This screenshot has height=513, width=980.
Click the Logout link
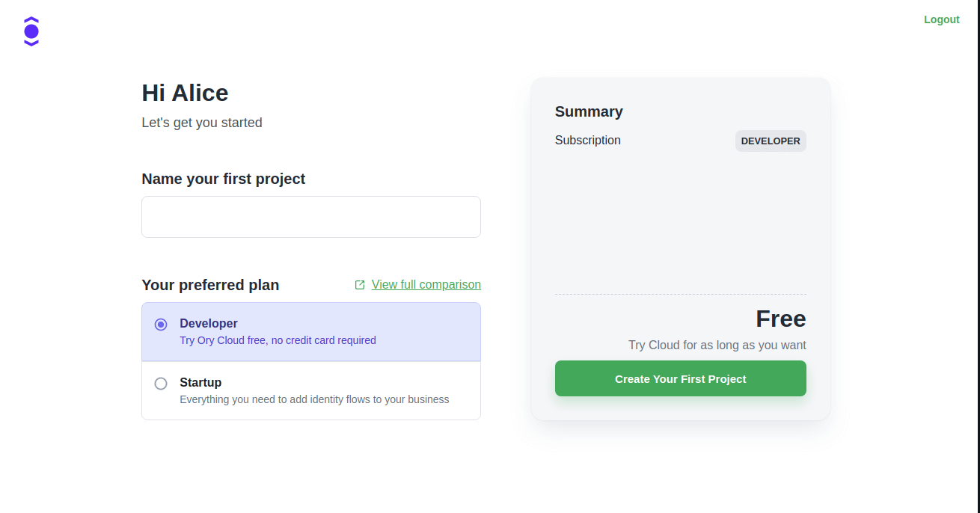click(x=941, y=19)
